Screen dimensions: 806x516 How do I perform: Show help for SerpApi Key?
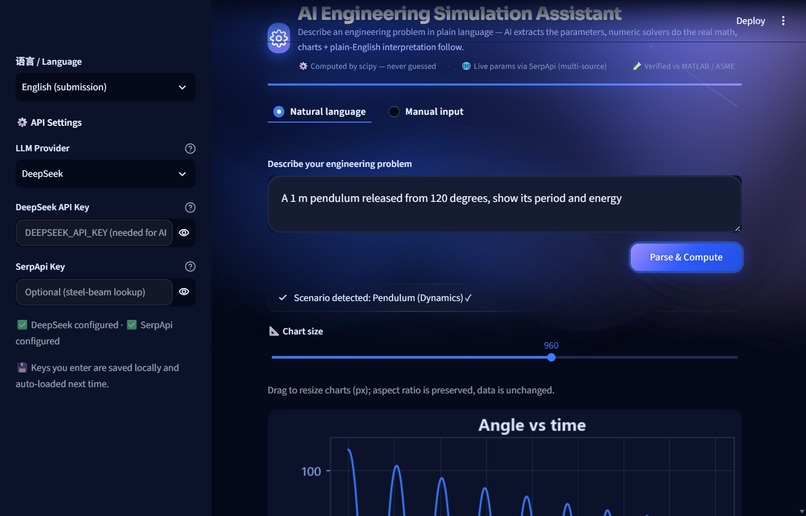(x=190, y=267)
